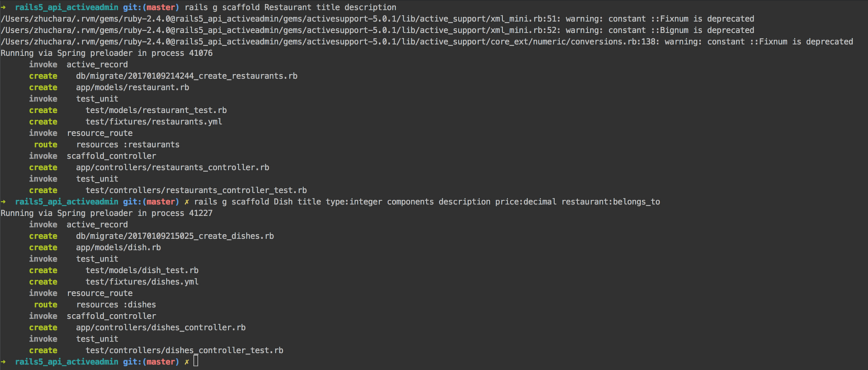This screenshot has height=370, width=868.
Task: Click the db/migrate/20170109215025_create_dishes.rb path
Action: (175, 236)
